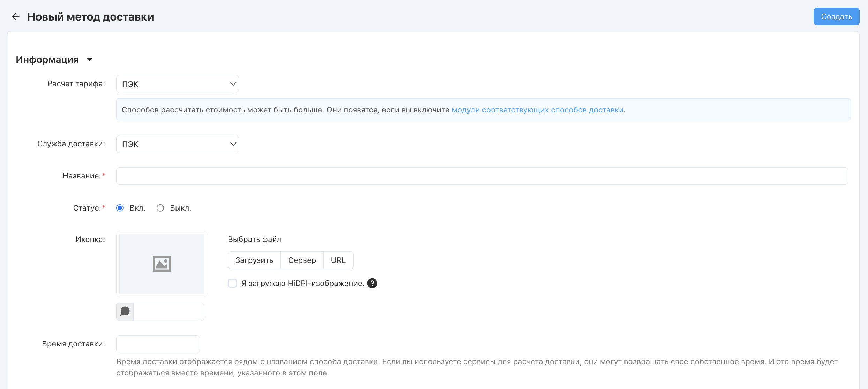Click the Новый метод доставки page title

(90, 17)
